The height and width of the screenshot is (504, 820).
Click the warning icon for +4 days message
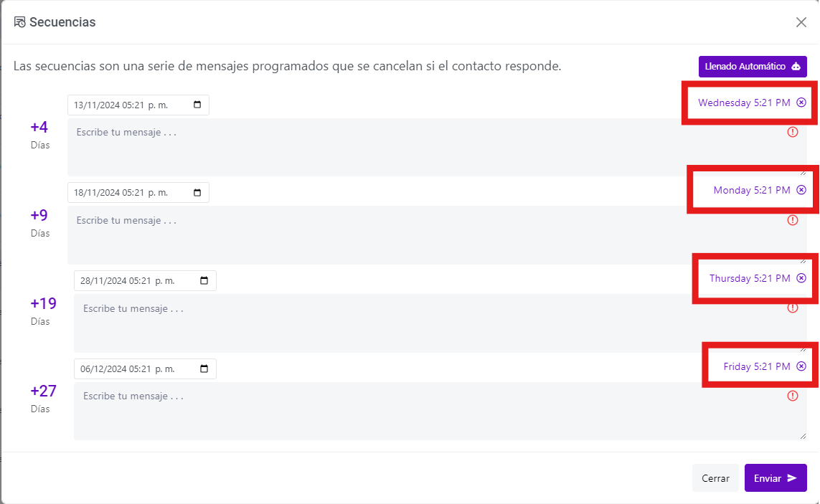pos(793,133)
